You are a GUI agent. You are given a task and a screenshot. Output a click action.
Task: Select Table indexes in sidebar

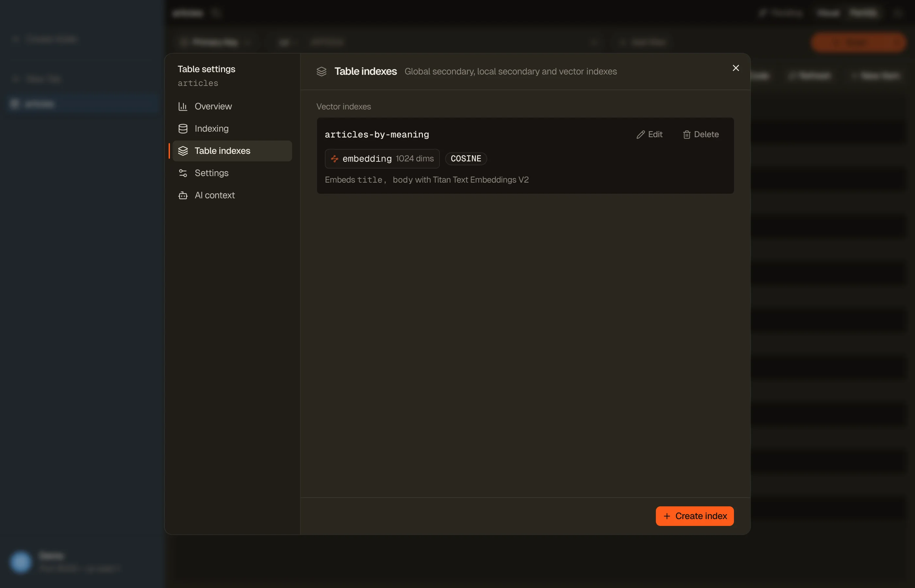pyautogui.click(x=232, y=151)
